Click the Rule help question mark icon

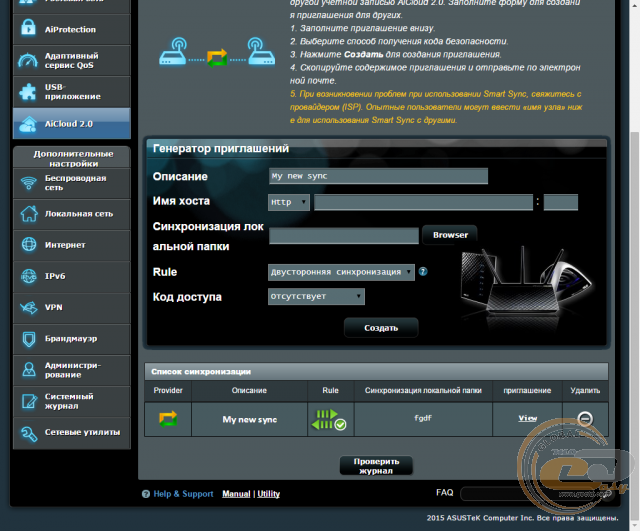click(423, 271)
